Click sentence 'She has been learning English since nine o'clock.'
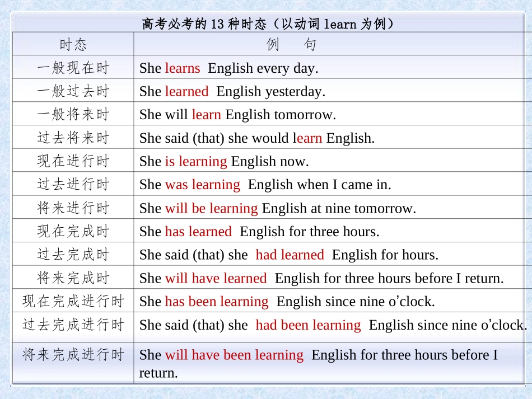532x399 pixels. [287, 302]
